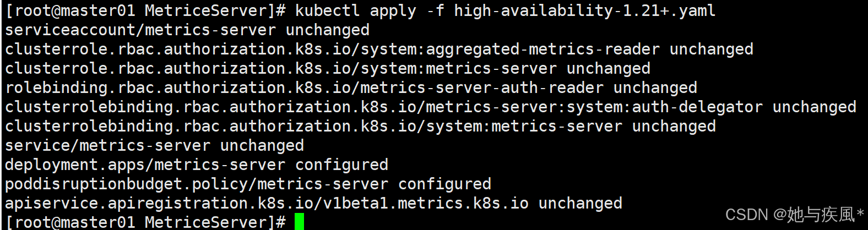Click the poddisruptionbudget.policy/metrics-server configured line

(x=248, y=184)
